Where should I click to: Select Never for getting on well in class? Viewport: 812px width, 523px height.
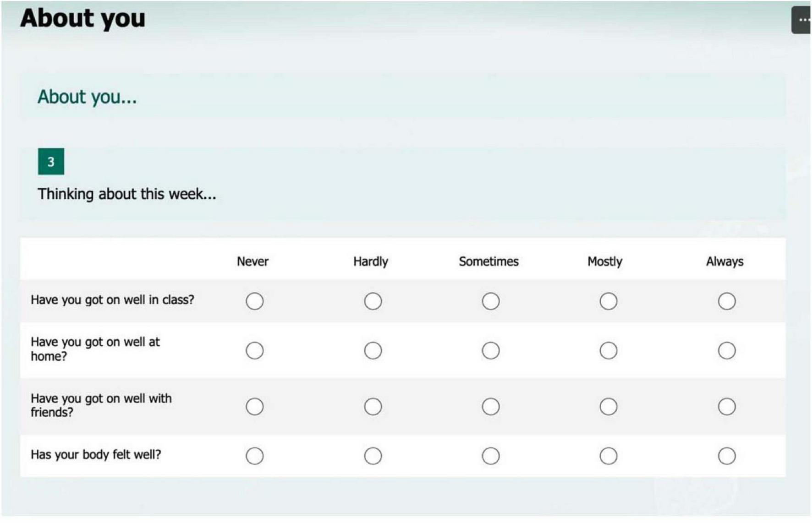pyautogui.click(x=254, y=301)
